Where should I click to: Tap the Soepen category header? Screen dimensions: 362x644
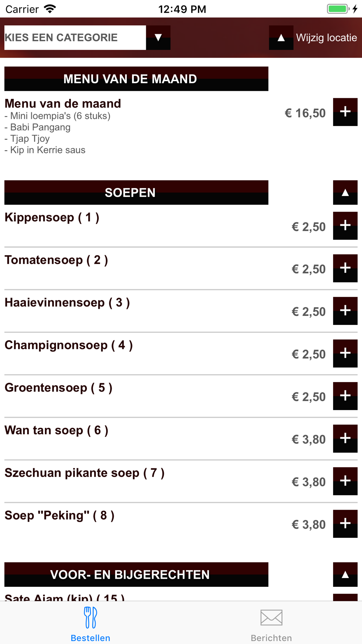[x=136, y=192]
